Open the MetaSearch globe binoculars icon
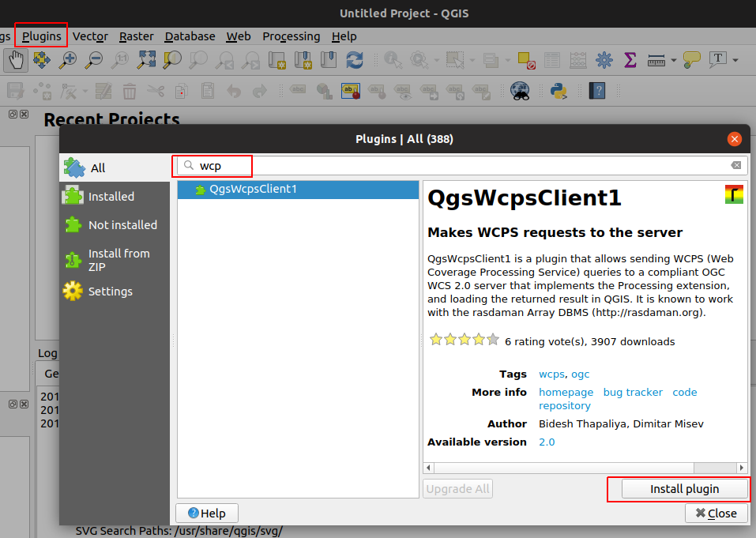 pyautogui.click(x=521, y=91)
